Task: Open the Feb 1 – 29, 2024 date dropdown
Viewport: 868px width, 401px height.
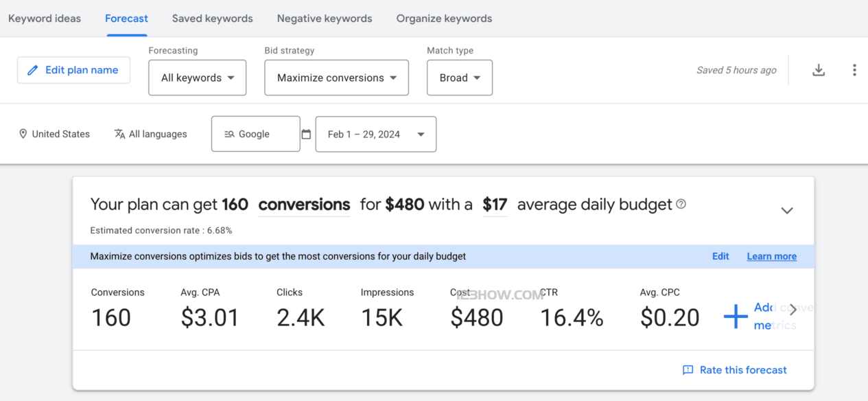Action: (375, 134)
